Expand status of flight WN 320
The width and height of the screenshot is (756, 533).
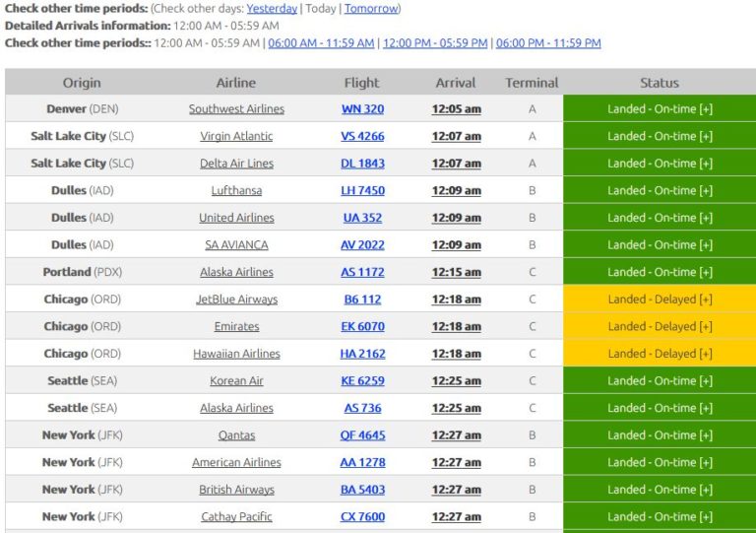660,109
